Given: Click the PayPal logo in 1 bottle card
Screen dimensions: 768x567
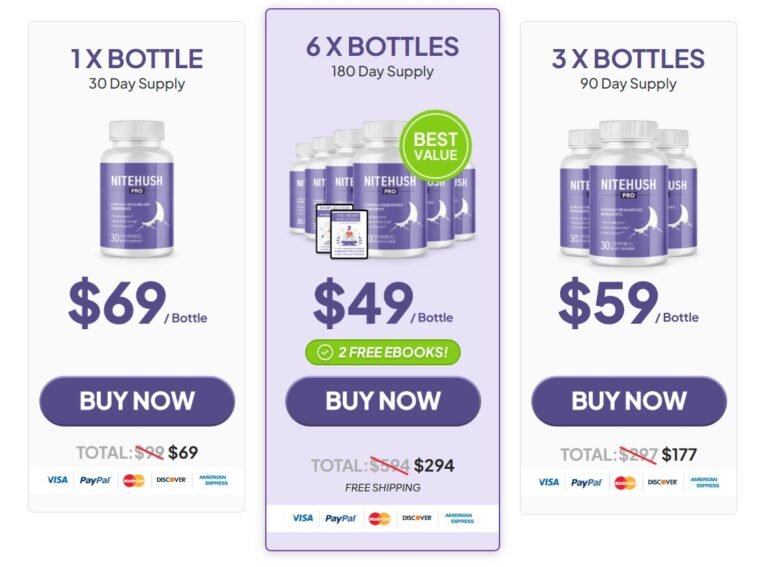Looking at the screenshot, I should click(95, 480).
